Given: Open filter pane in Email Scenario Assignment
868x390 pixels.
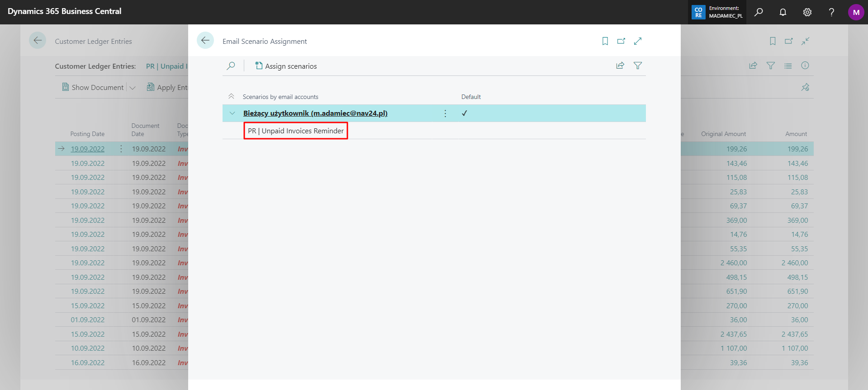Looking at the screenshot, I should click(638, 66).
